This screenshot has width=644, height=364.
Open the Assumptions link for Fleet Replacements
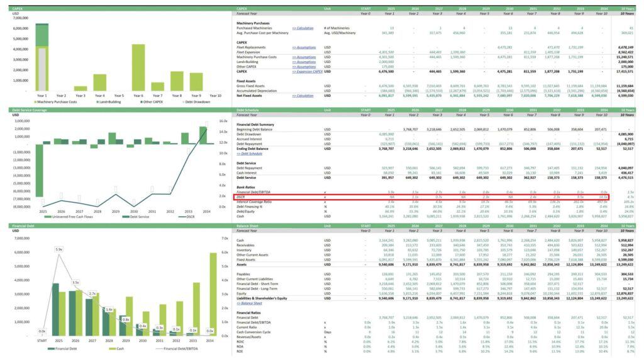[304, 47]
